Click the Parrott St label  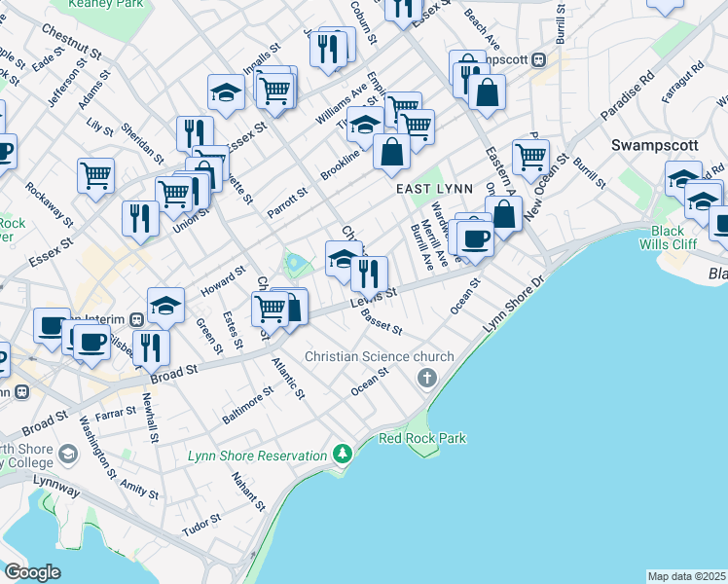click(287, 202)
